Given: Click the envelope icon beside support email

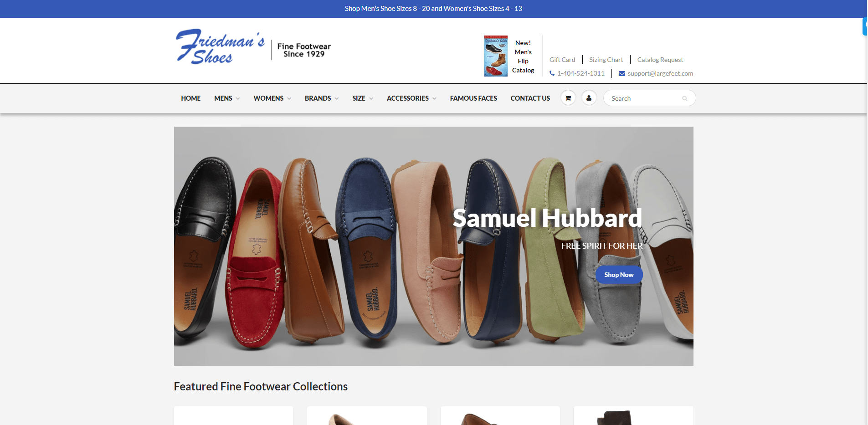Looking at the screenshot, I should pos(622,73).
